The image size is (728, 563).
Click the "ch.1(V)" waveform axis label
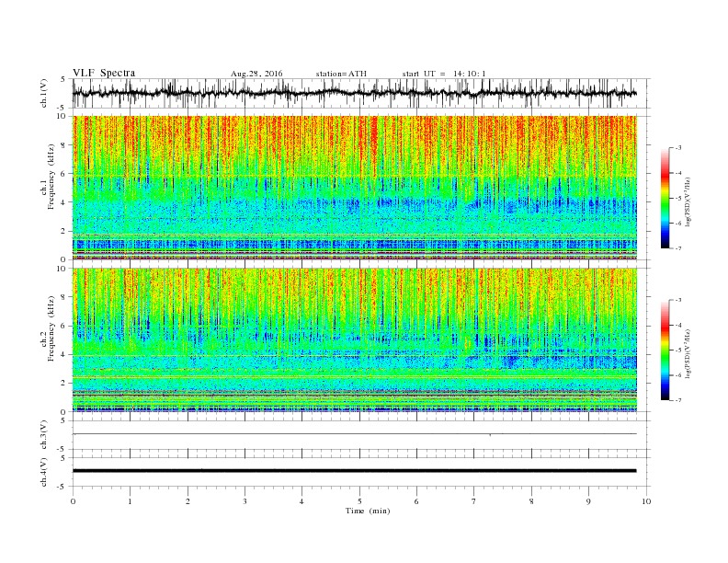44,93
